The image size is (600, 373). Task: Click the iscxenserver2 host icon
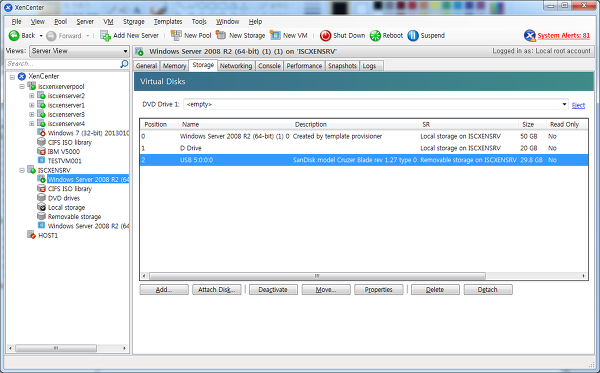click(x=41, y=96)
